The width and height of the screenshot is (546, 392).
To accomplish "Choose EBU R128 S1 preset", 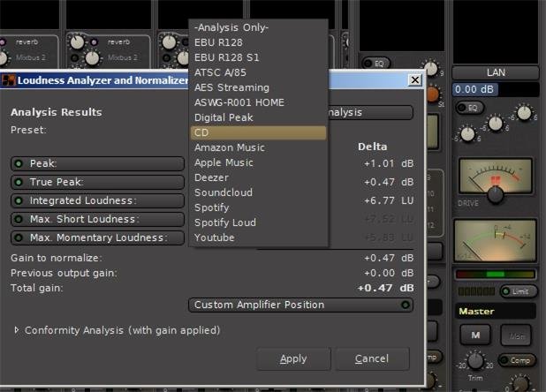I will pyautogui.click(x=258, y=57).
